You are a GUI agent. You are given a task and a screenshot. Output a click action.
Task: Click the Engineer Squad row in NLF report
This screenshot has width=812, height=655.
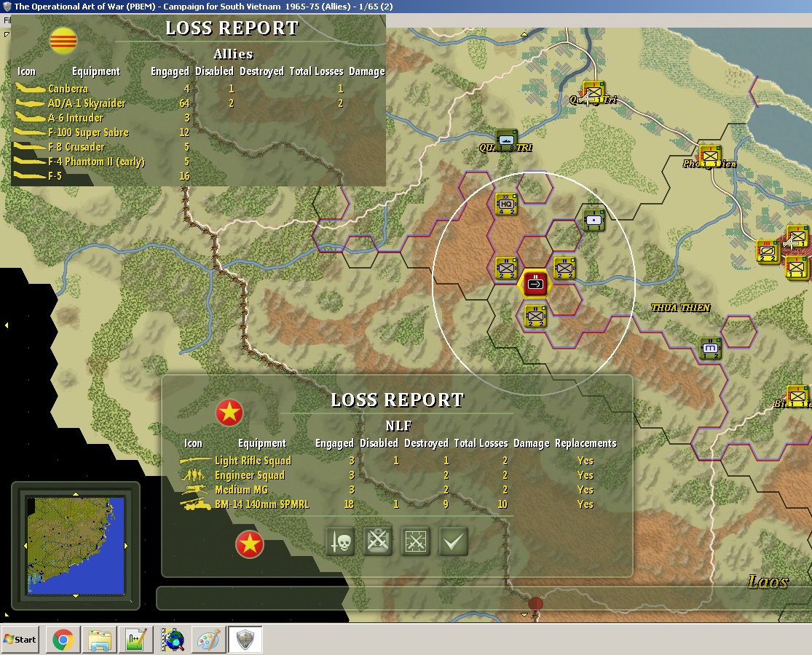398,475
